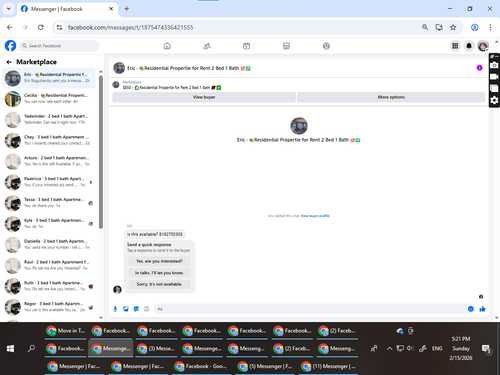Open Chey's 3 bed 1 bath conversation
The height and width of the screenshot is (375, 500).
pos(49,140)
